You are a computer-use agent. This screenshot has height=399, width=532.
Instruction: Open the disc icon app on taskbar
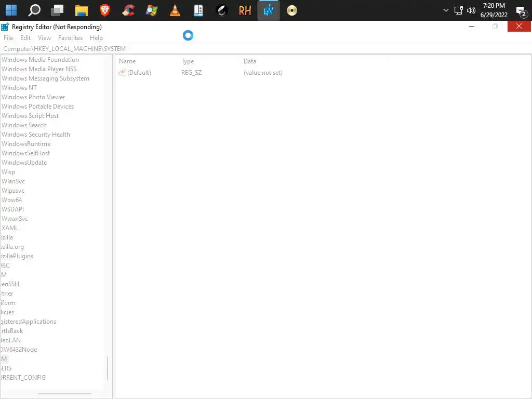pos(292,10)
